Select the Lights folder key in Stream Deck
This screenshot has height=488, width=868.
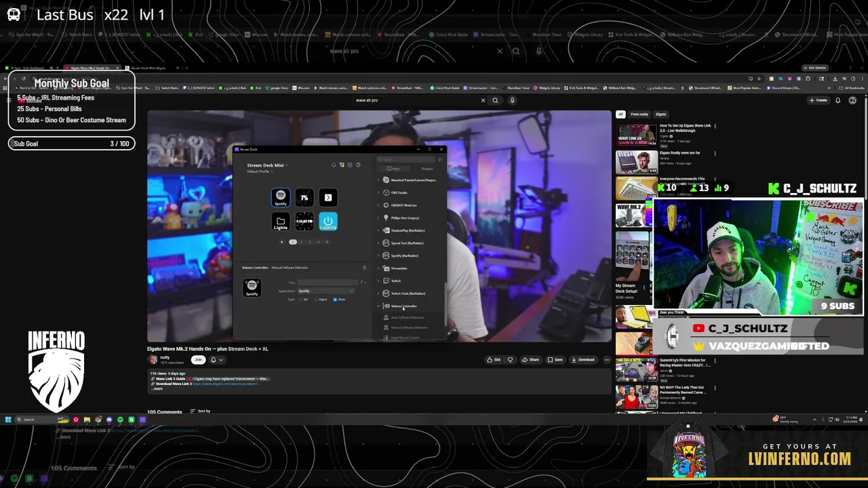[281, 221]
